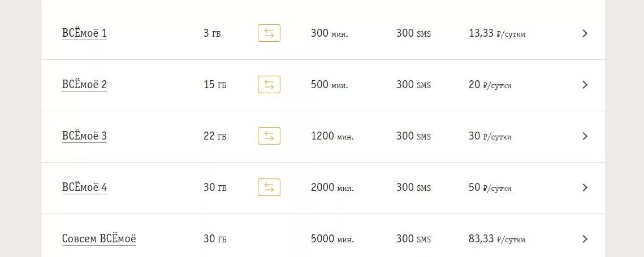Click the swap icon beside 30 ГБ in ВСЁмоё 4

click(x=269, y=188)
